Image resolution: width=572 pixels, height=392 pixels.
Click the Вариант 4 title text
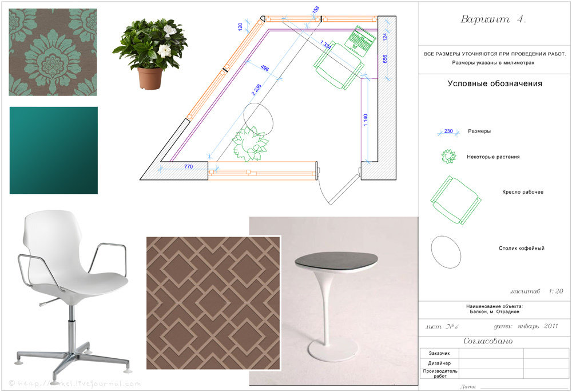(x=493, y=19)
